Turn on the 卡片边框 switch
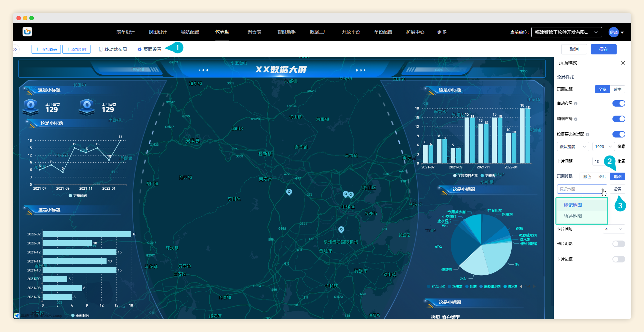 pos(618,259)
